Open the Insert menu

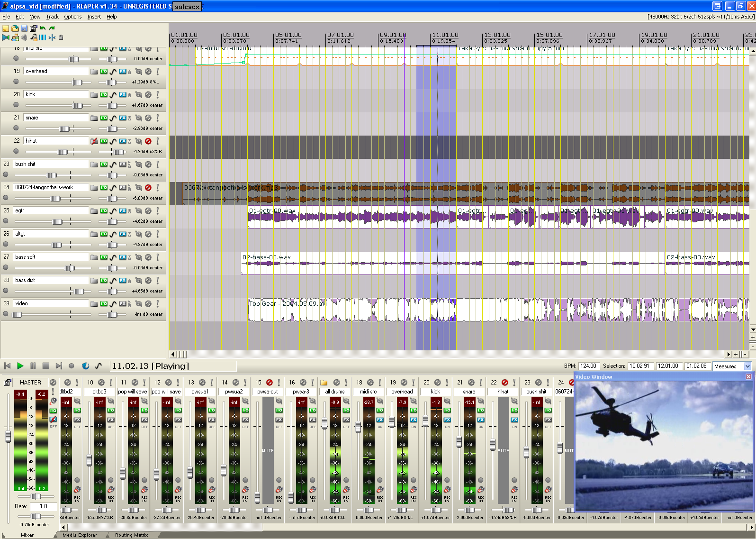(94, 17)
